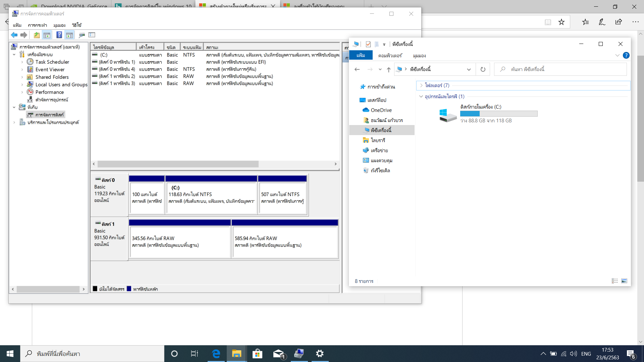Screen dimensions: 644x362
Task: Click the Up arrow in File Explorer navigation
Action: (x=388, y=69)
